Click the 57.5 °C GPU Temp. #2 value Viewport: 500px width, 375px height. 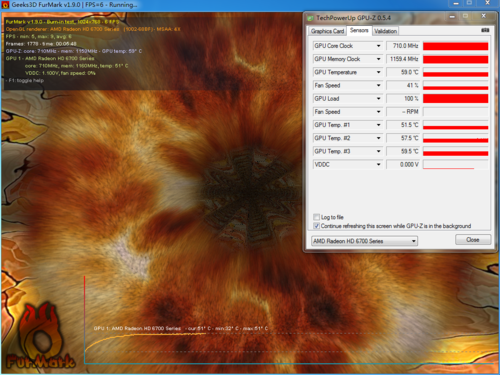403,138
